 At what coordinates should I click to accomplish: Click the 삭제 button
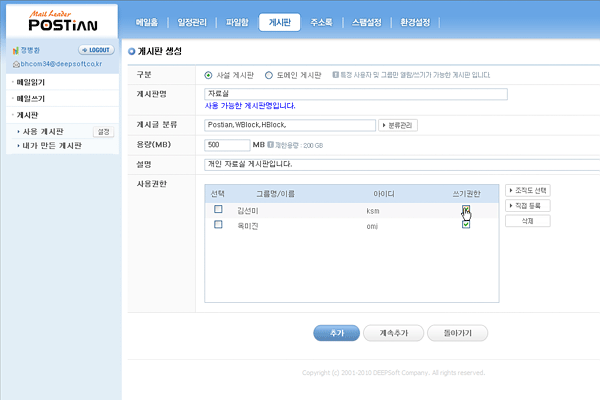(528, 221)
